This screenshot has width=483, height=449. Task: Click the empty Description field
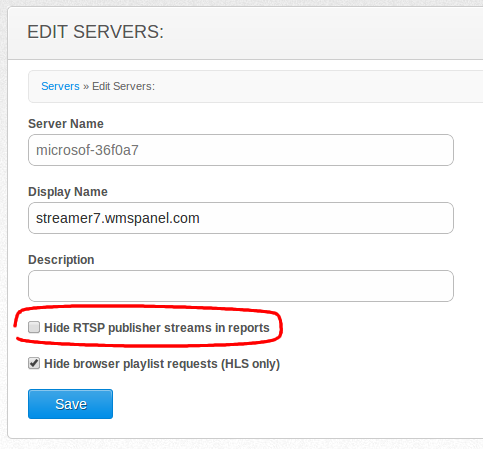click(241, 286)
